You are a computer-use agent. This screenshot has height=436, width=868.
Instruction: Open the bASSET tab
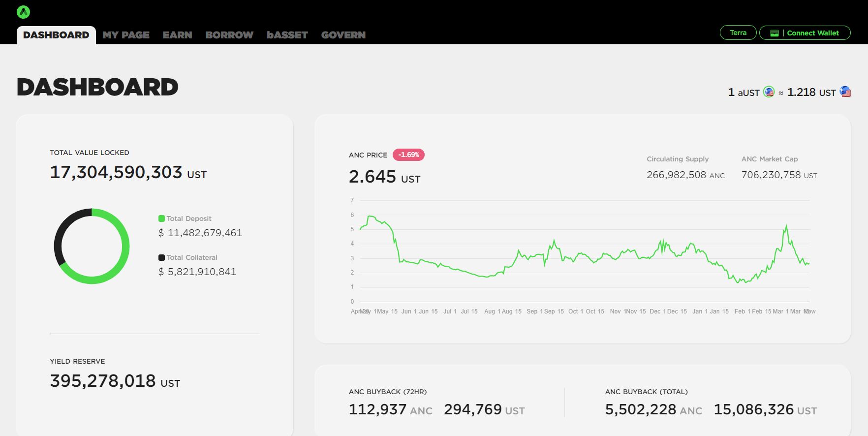click(x=287, y=35)
